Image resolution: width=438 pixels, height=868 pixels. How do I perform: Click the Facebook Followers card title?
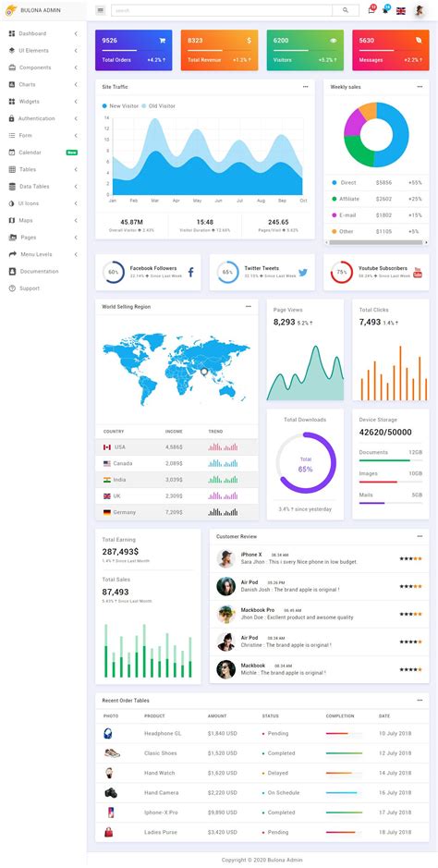point(153,268)
